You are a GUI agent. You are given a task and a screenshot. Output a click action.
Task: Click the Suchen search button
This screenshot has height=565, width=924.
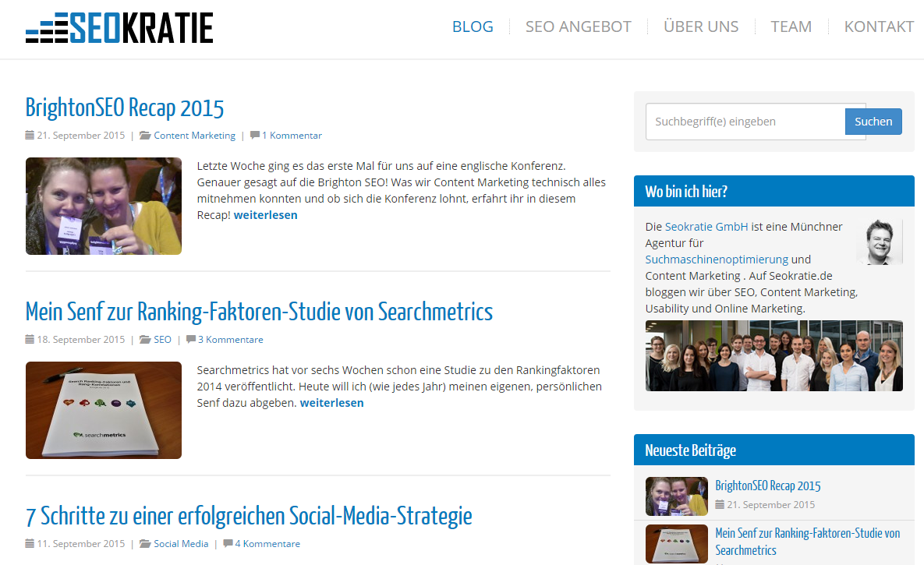[x=873, y=121]
